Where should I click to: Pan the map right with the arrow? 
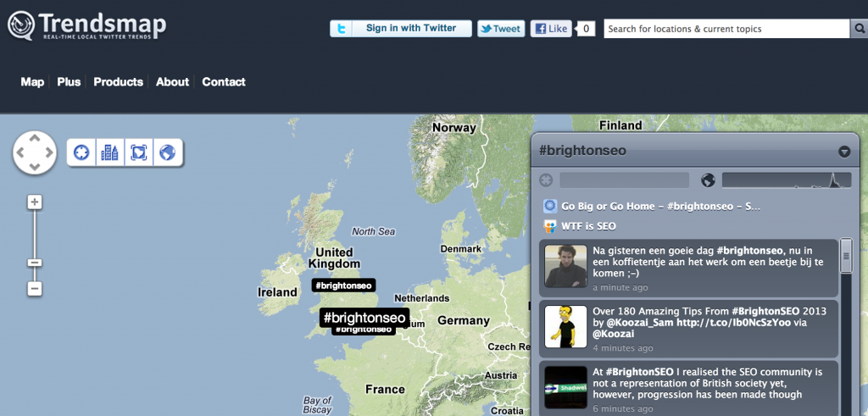point(49,153)
